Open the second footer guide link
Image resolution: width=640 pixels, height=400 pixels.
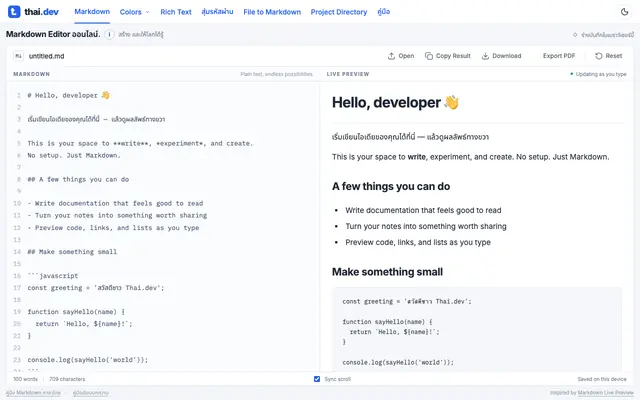pyautogui.click(x=91, y=393)
